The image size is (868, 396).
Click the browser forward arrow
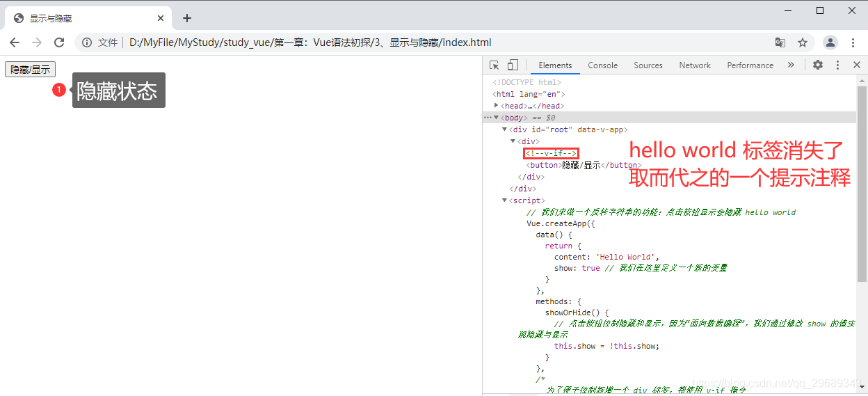[x=37, y=42]
